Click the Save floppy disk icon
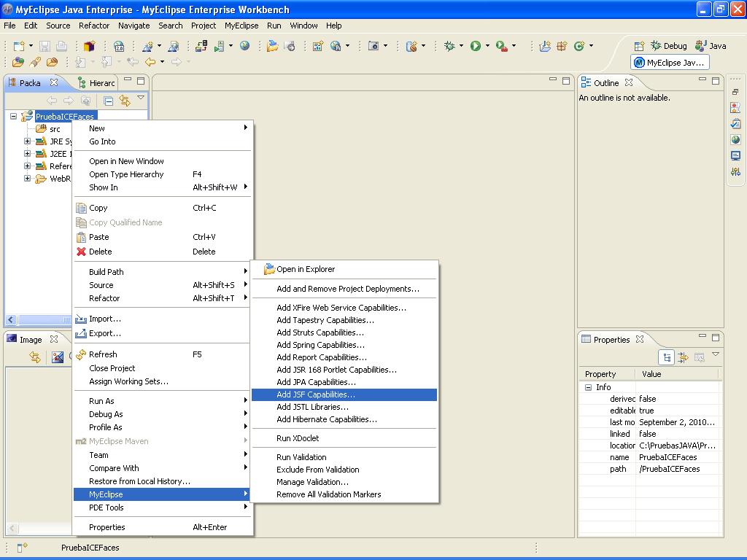The height and width of the screenshot is (560, 747). click(x=44, y=46)
